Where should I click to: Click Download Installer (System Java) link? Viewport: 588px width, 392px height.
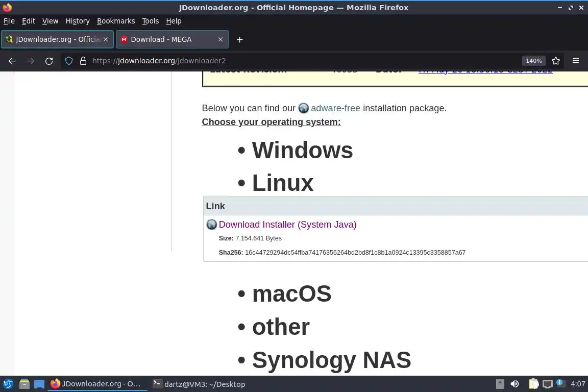coord(288,224)
